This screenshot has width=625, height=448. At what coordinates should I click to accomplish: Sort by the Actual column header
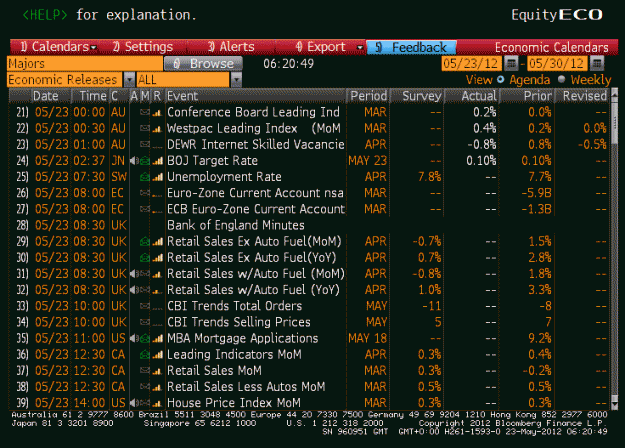[x=479, y=96]
